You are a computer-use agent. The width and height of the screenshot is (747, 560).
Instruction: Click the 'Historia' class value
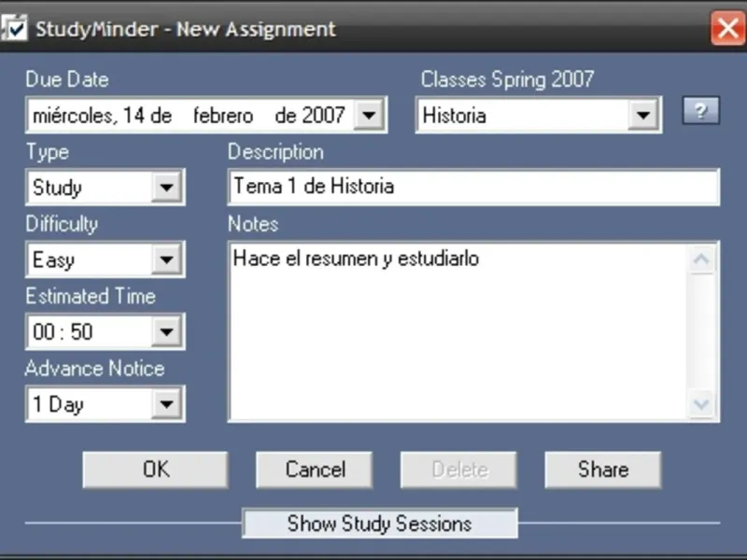[454, 115]
